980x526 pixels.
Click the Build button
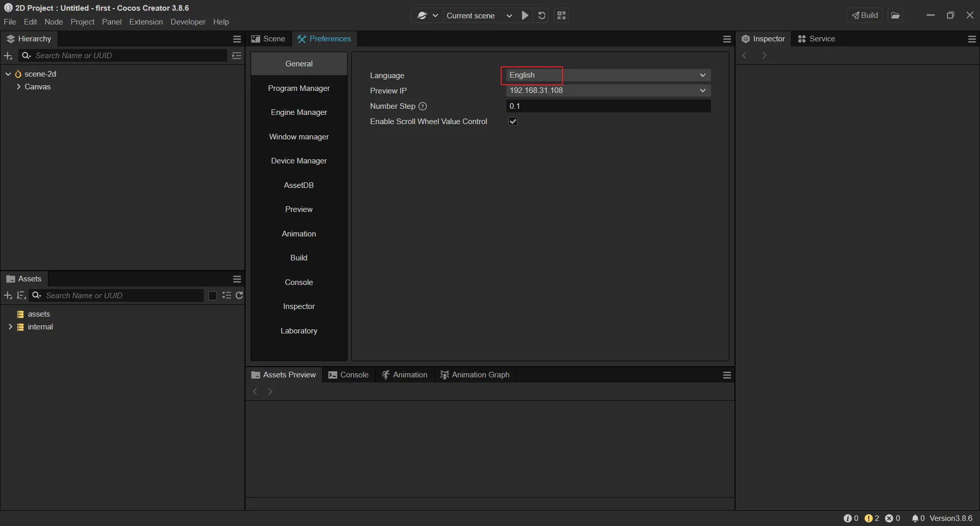865,15
